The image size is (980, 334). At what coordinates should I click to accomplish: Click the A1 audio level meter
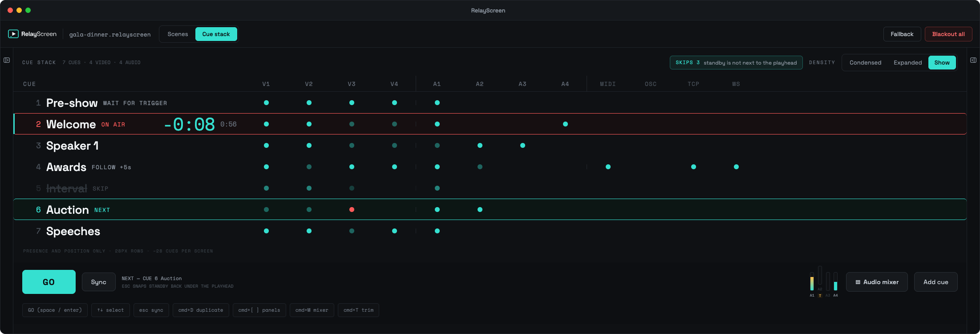point(812,281)
